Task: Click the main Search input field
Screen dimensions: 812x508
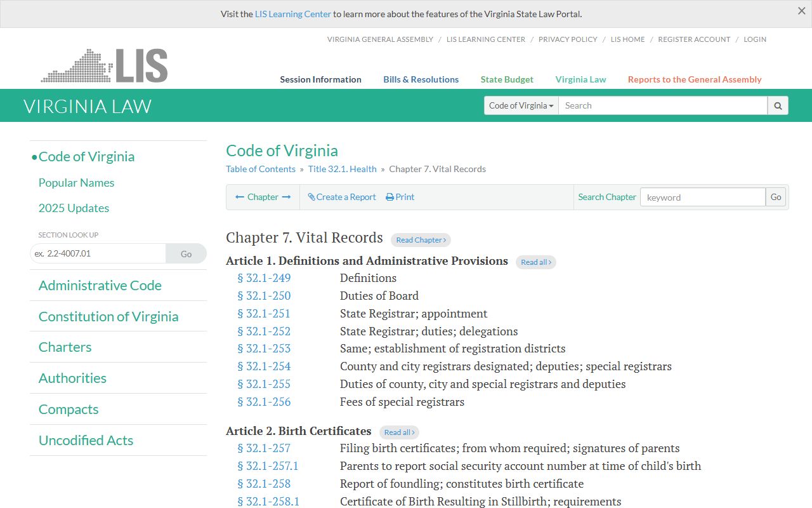Action: point(663,105)
